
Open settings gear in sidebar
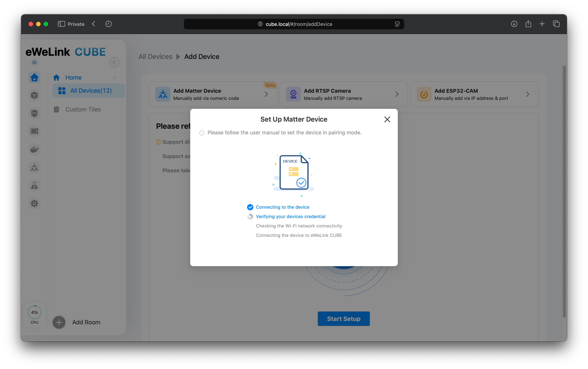click(34, 203)
